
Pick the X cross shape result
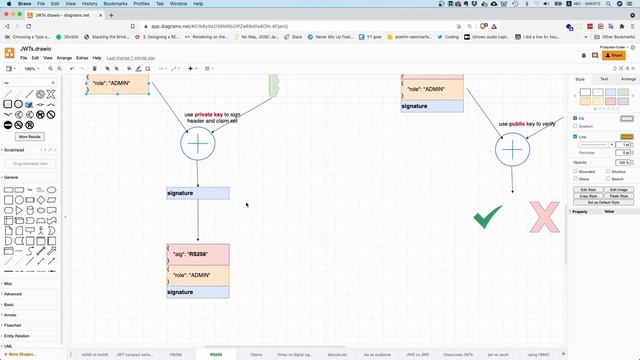[51, 94]
